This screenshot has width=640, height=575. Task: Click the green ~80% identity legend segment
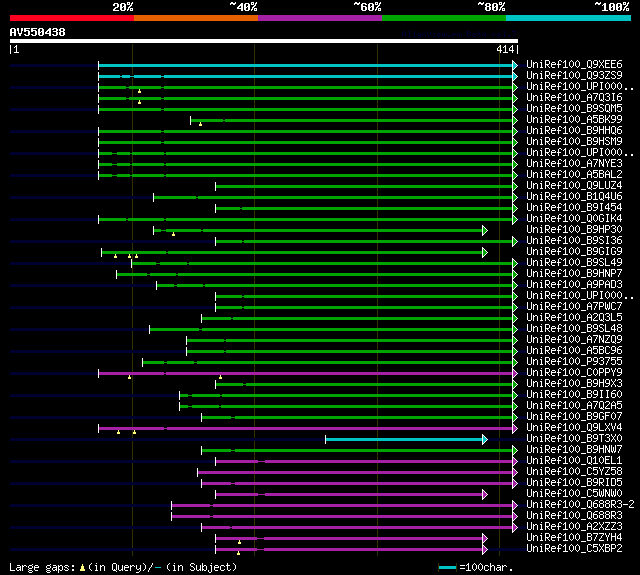(444, 18)
